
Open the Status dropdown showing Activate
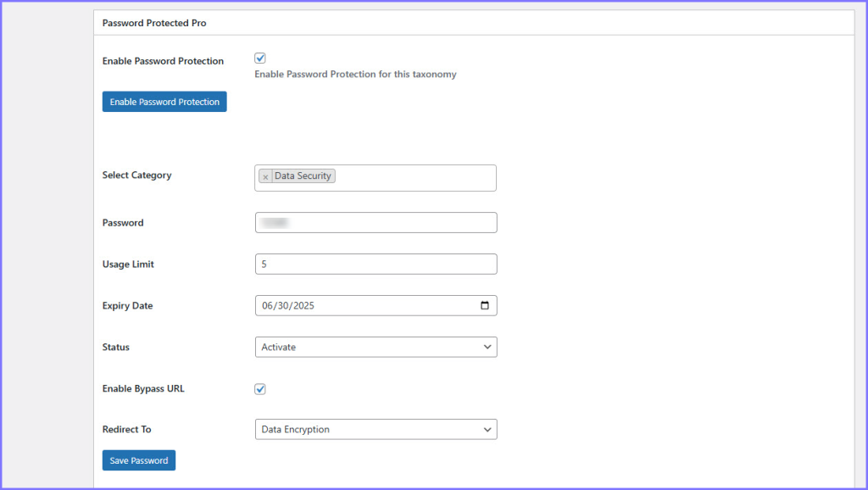(x=376, y=347)
